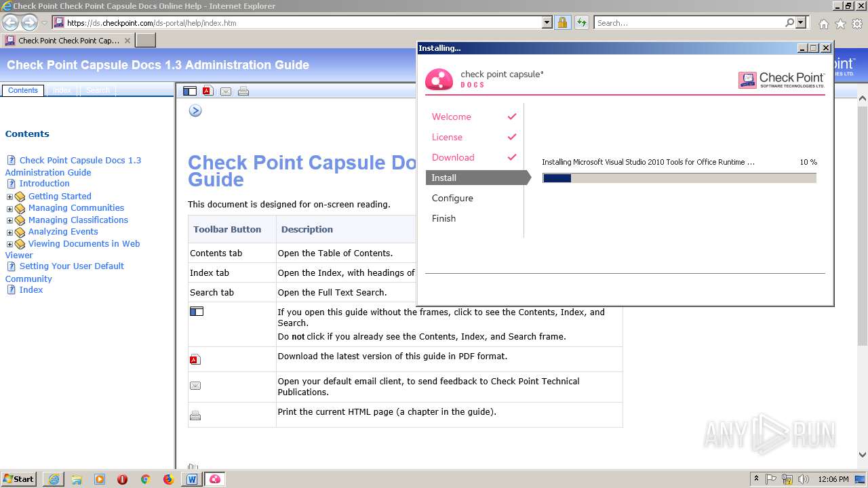
Task: Click the IE search input field
Action: click(689, 22)
